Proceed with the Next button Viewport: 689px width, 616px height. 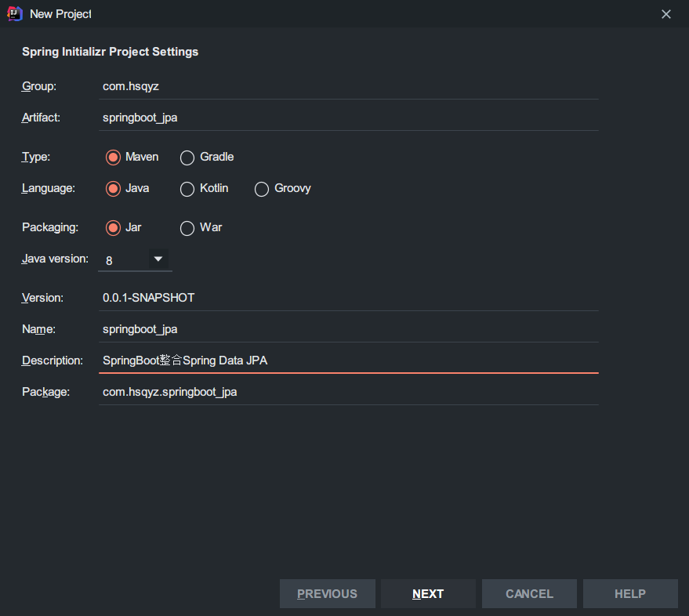point(428,593)
